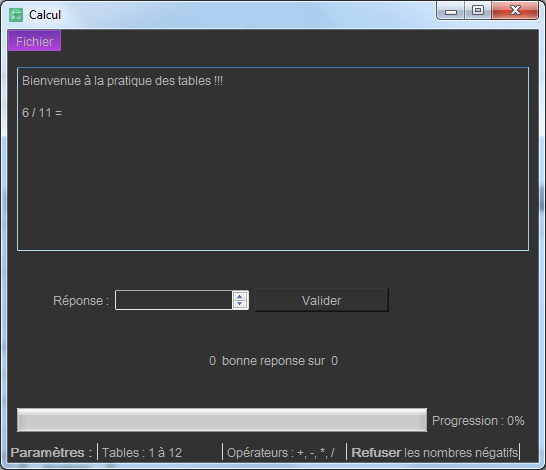The width and height of the screenshot is (546, 470).
Task: Open the Fichier menu
Action: click(34, 41)
